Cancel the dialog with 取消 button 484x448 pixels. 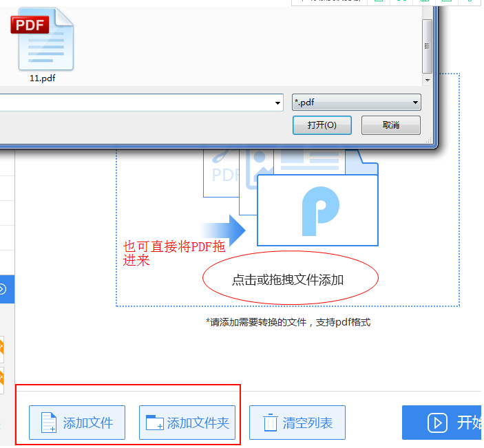(391, 125)
